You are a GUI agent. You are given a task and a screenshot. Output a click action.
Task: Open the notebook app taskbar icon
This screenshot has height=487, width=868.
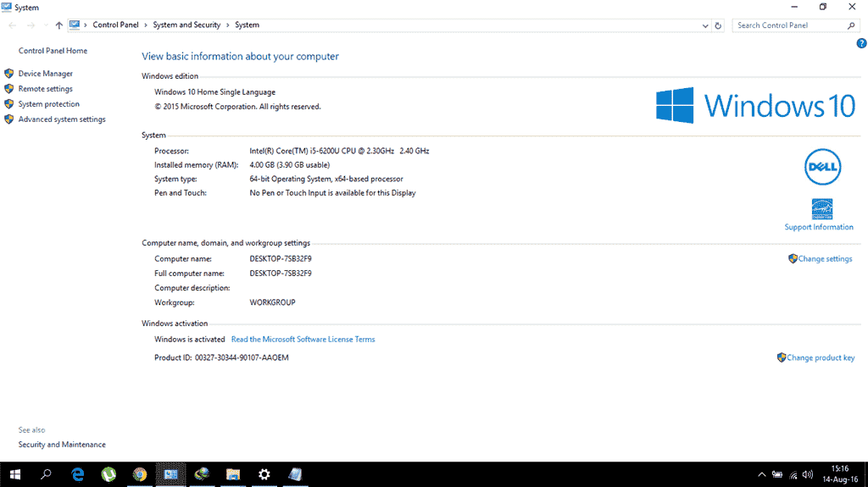click(x=295, y=474)
